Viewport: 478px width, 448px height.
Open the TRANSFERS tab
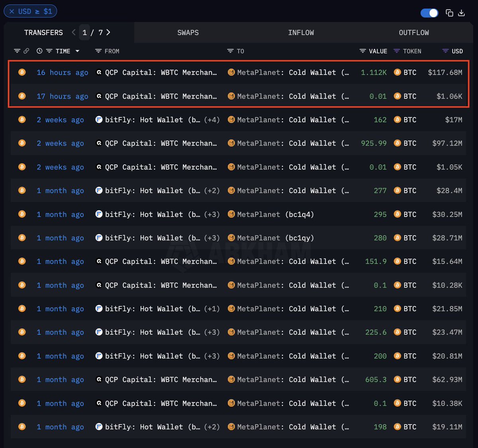pyautogui.click(x=43, y=33)
